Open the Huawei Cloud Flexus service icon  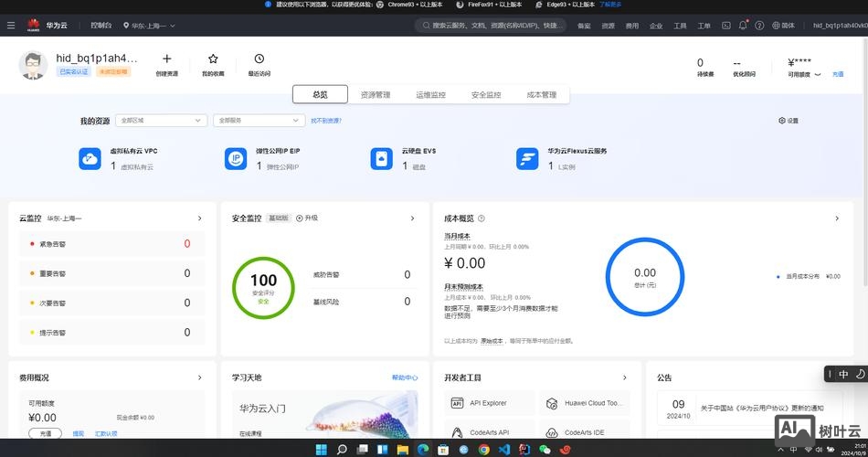click(527, 159)
